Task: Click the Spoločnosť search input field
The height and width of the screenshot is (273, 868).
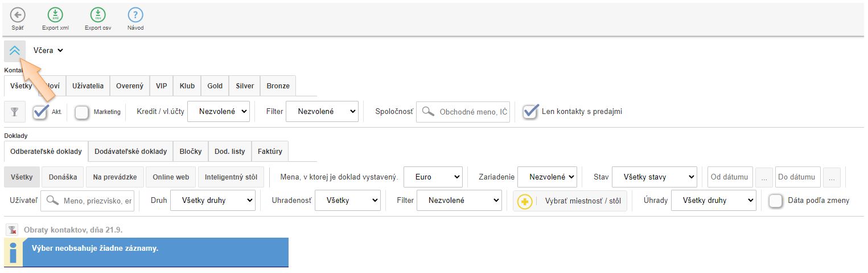Action: tap(471, 112)
